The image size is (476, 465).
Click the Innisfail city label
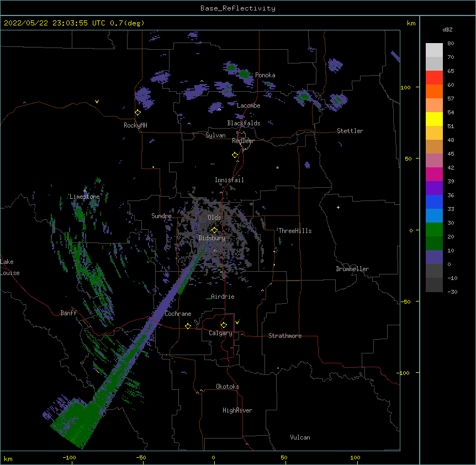click(229, 180)
